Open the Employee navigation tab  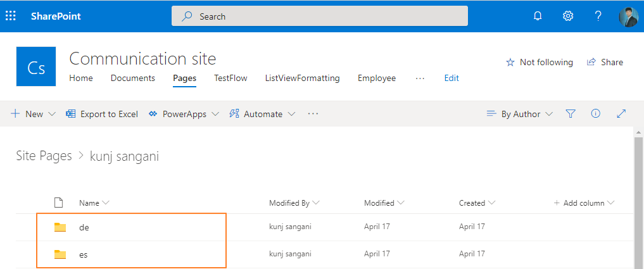pyautogui.click(x=377, y=78)
